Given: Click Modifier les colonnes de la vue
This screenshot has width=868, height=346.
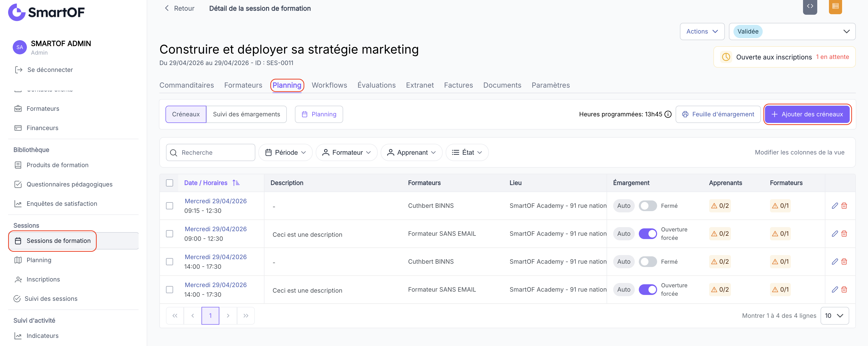Looking at the screenshot, I should pyautogui.click(x=799, y=152).
